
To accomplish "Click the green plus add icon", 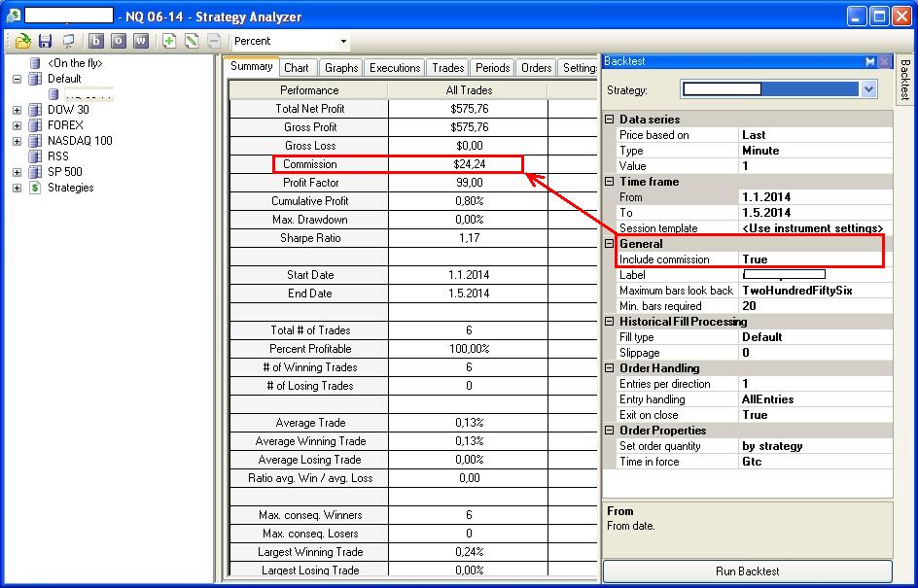I will [169, 41].
